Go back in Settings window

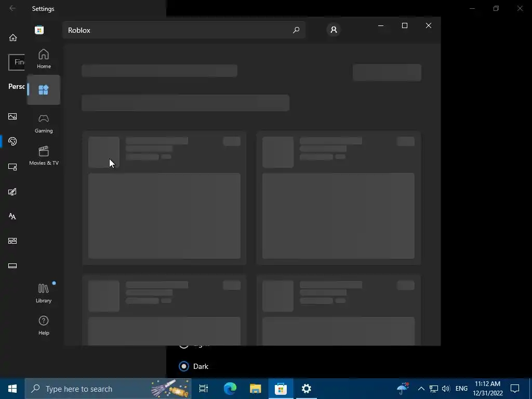coord(12,8)
